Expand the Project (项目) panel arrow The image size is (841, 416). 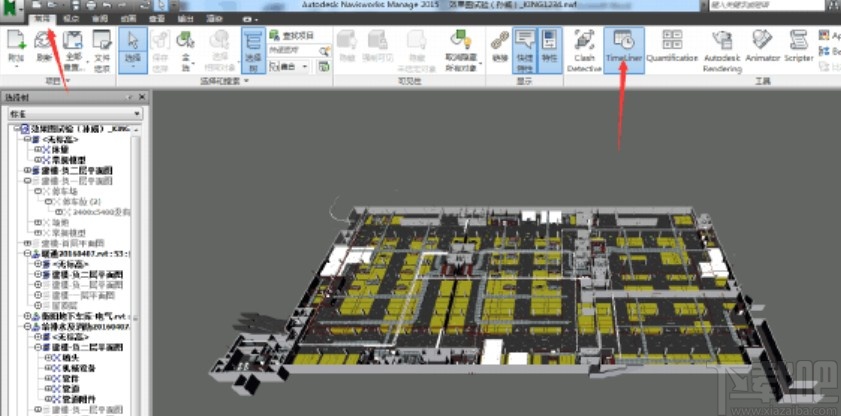tap(68, 81)
